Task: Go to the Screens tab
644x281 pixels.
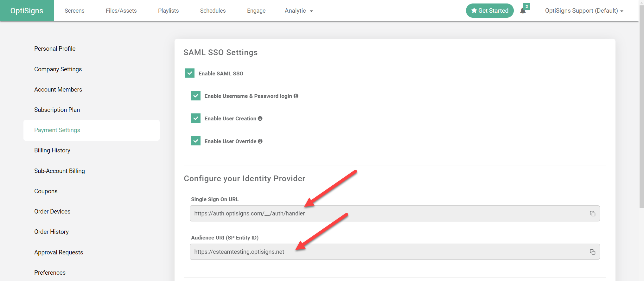Action: pyautogui.click(x=74, y=11)
